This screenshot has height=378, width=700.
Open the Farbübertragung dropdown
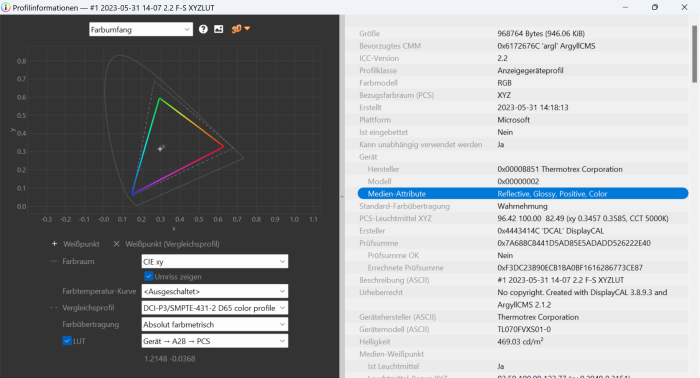tap(215, 324)
